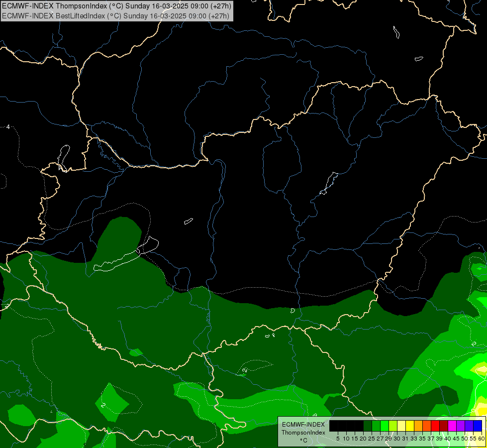Click the magenta 40–45 legend swatch

click(452, 426)
